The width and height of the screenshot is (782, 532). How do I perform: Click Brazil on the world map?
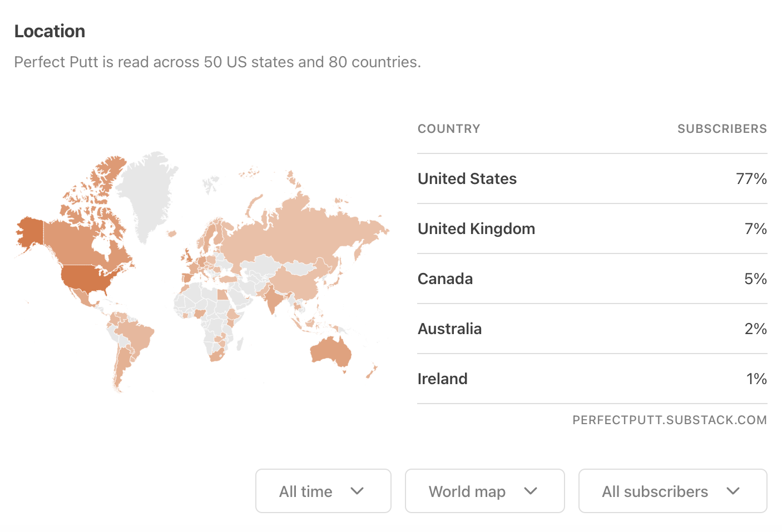pyautogui.click(x=137, y=336)
